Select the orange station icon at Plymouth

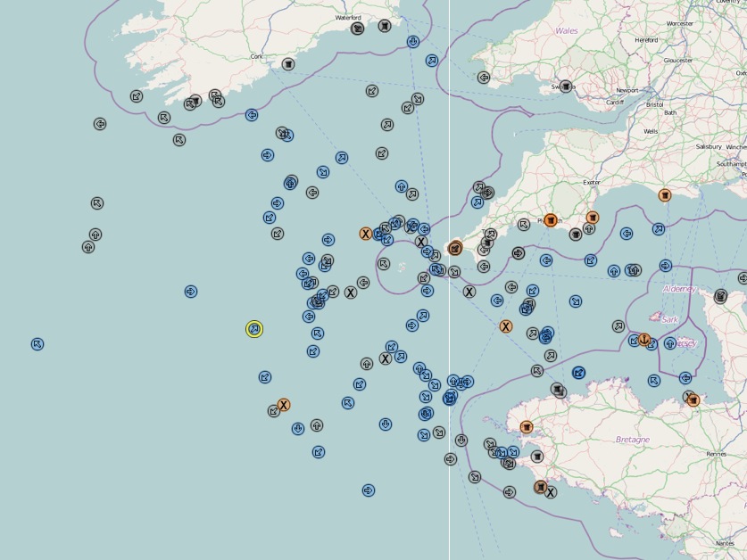[x=551, y=220]
